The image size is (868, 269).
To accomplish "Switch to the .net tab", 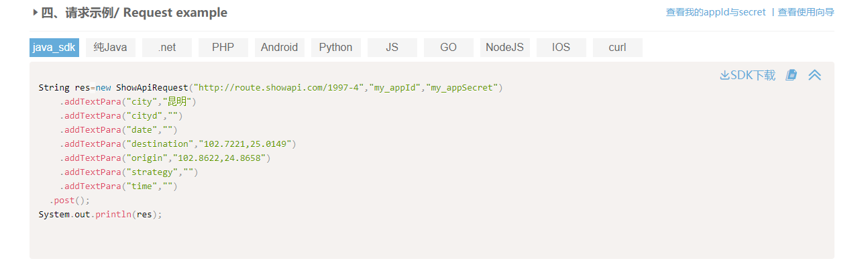I will [x=167, y=47].
